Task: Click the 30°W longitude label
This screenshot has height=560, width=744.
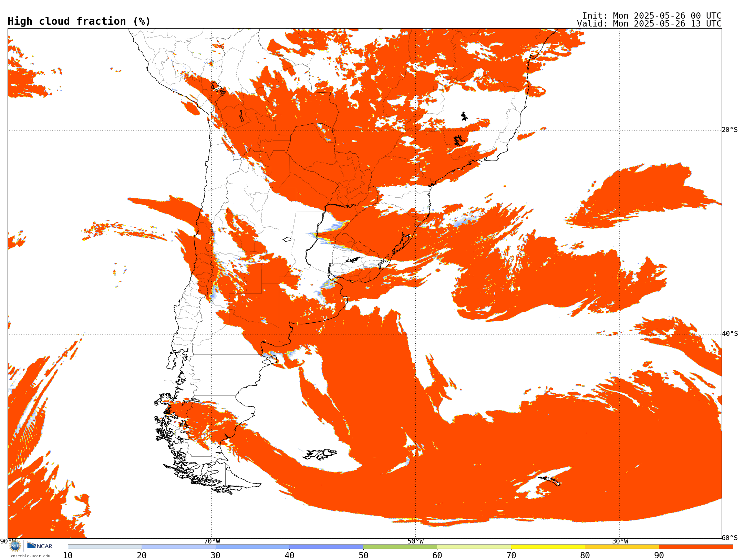Action: [620, 541]
